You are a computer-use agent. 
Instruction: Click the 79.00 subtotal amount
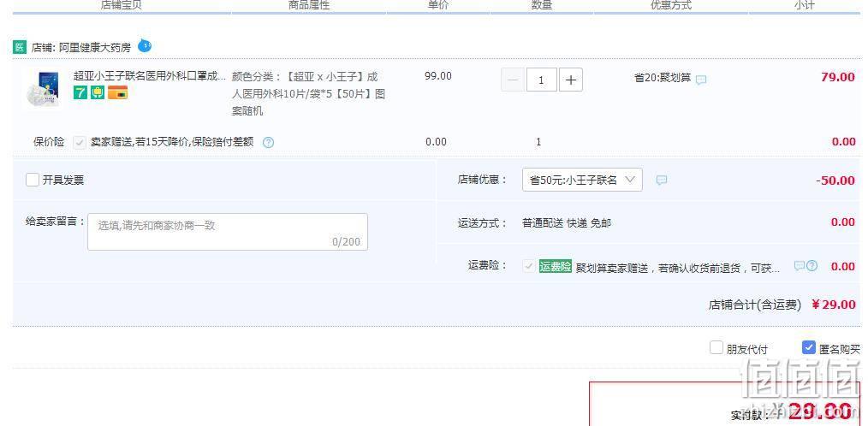click(x=838, y=77)
